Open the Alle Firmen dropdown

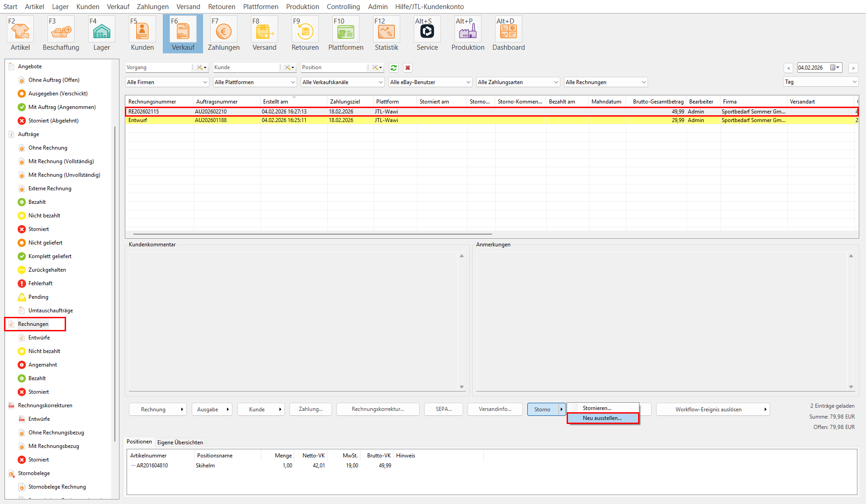pyautogui.click(x=167, y=82)
